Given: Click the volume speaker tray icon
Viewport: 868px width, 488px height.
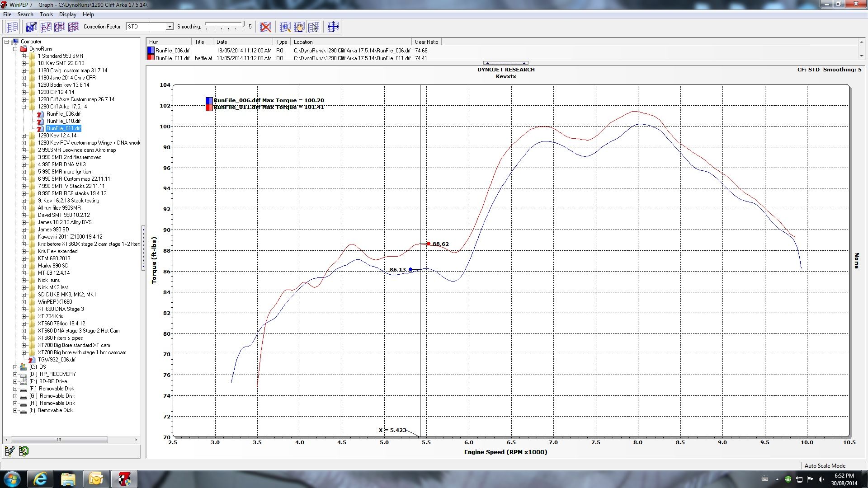Looking at the screenshot, I should pyautogui.click(x=821, y=479).
